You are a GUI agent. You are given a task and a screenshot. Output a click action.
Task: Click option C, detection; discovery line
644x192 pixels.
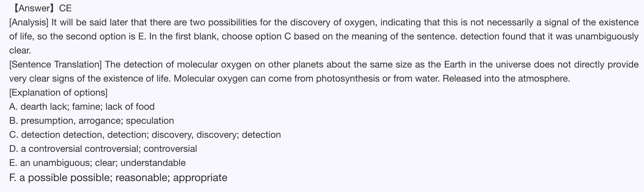point(145,135)
